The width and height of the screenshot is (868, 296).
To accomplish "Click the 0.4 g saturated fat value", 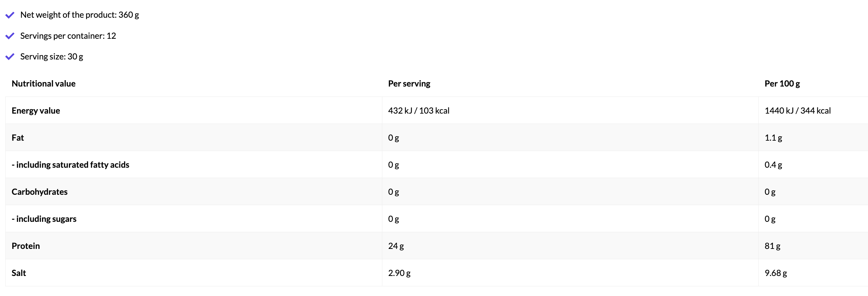I will click(773, 165).
